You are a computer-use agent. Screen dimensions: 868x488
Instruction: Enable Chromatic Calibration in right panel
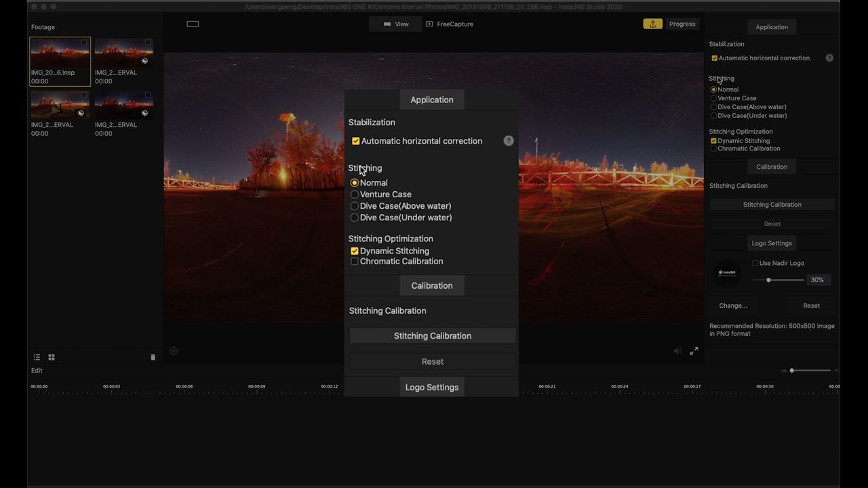[713, 148]
